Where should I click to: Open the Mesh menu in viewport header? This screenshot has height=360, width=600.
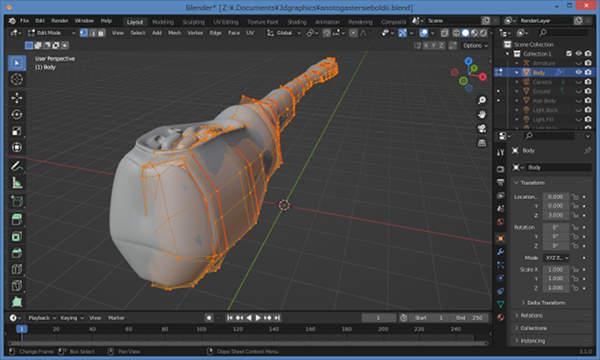click(x=174, y=33)
